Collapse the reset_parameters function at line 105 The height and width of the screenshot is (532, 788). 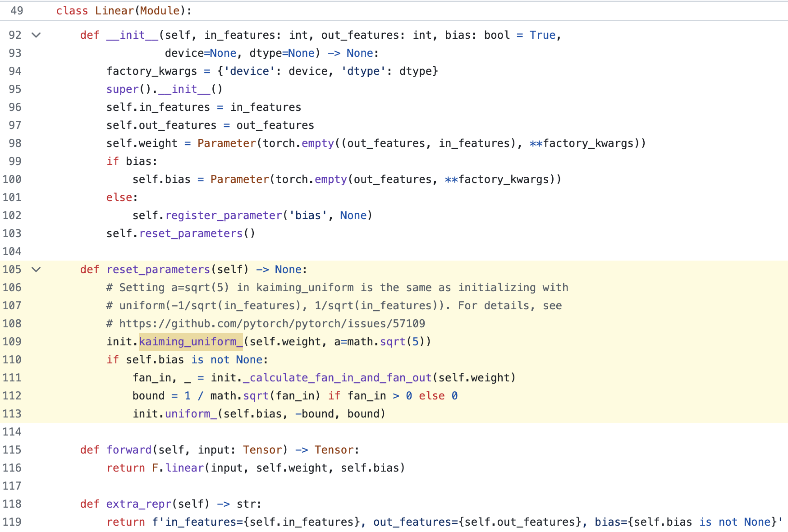[x=36, y=270]
